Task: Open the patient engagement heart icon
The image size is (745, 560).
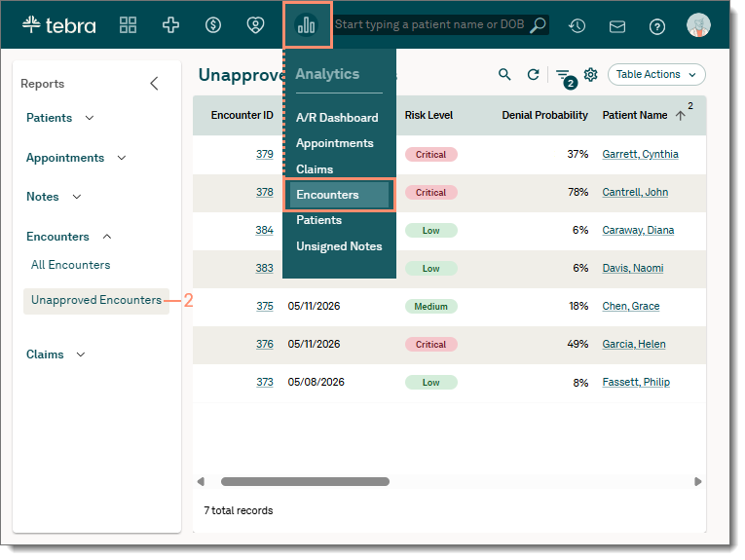Action: (x=255, y=24)
